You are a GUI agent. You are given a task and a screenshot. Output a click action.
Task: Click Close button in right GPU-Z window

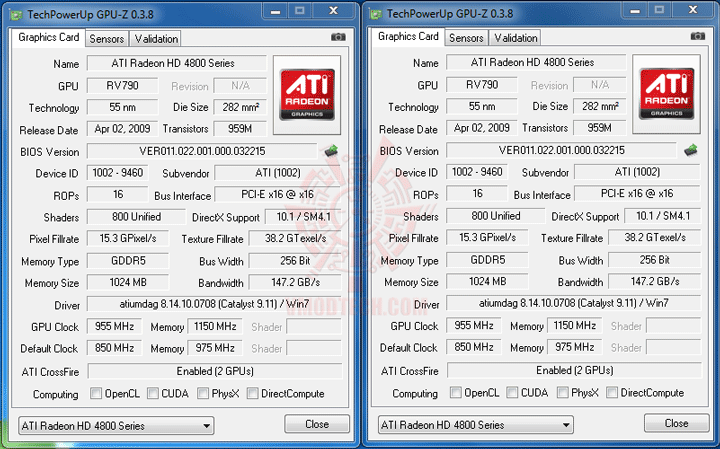[676, 423]
